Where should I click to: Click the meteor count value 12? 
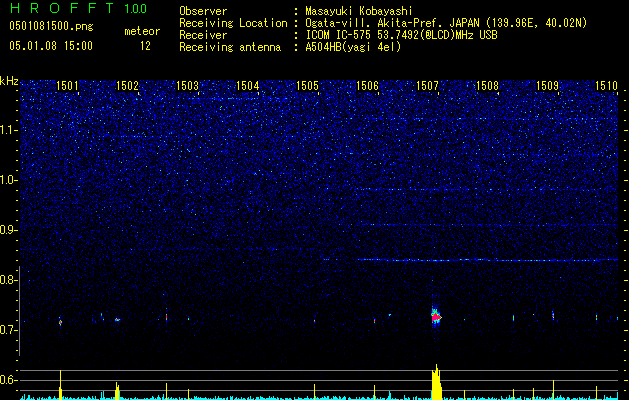coord(145,46)
